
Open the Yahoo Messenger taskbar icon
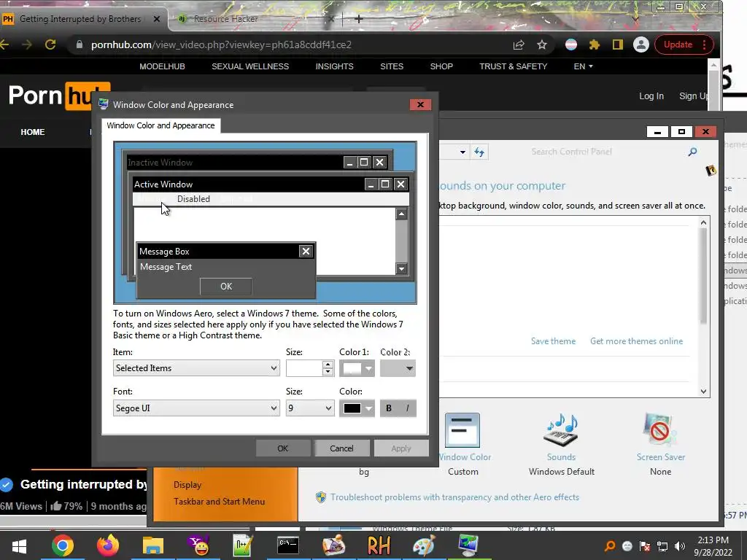pyautogui.click(x=198, y=545)
